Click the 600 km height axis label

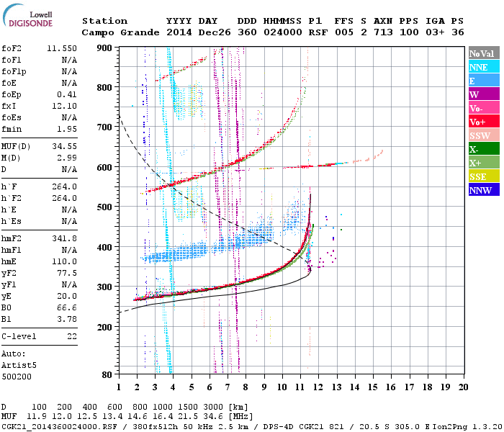[104, 168]
